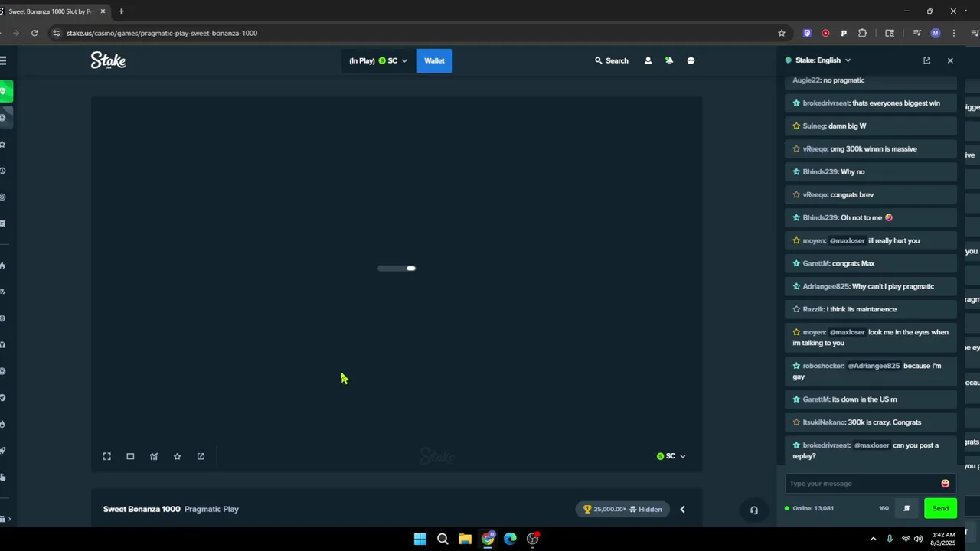Open the Wallet
Image resolution: width=980 pixels, height=551 pixels.
pos(434,60)
